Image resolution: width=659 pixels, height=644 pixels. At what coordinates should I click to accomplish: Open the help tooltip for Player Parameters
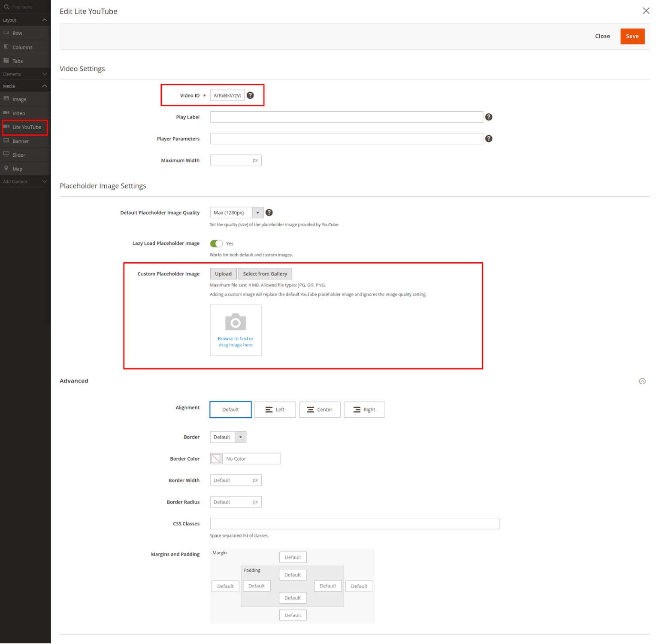489,139
